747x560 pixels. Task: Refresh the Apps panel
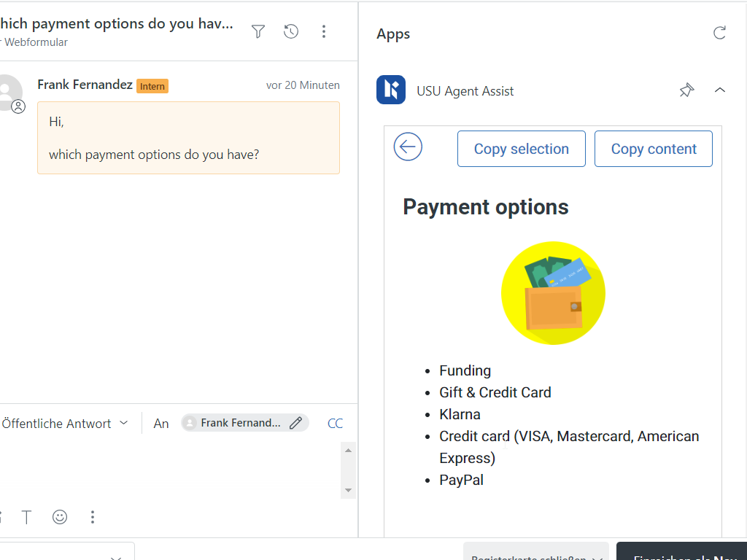pos(719,33)
